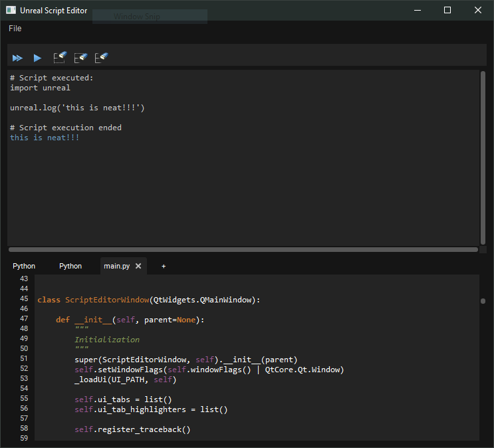The height and width of the screenshot is (448, 494).
Task: Click the self.register_traceback() line in editor
Action: point(132,429)
